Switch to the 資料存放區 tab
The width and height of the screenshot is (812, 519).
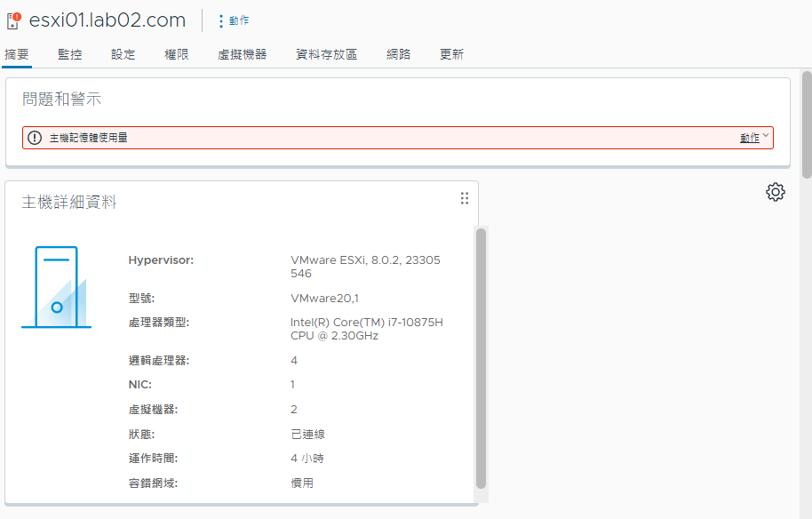point(326,54)
